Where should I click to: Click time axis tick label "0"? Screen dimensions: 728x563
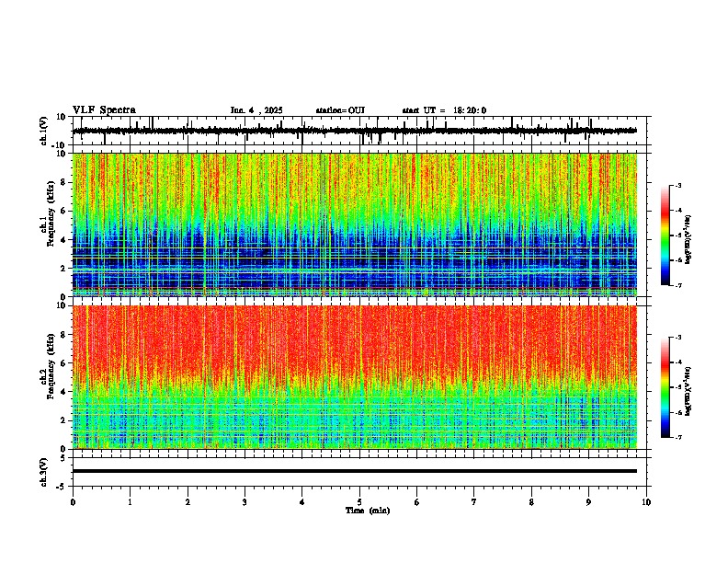tap(73, 502)
